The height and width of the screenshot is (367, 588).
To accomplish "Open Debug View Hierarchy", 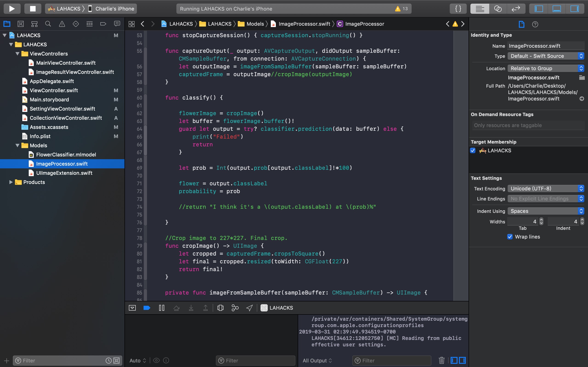I will tap(220, 308).
